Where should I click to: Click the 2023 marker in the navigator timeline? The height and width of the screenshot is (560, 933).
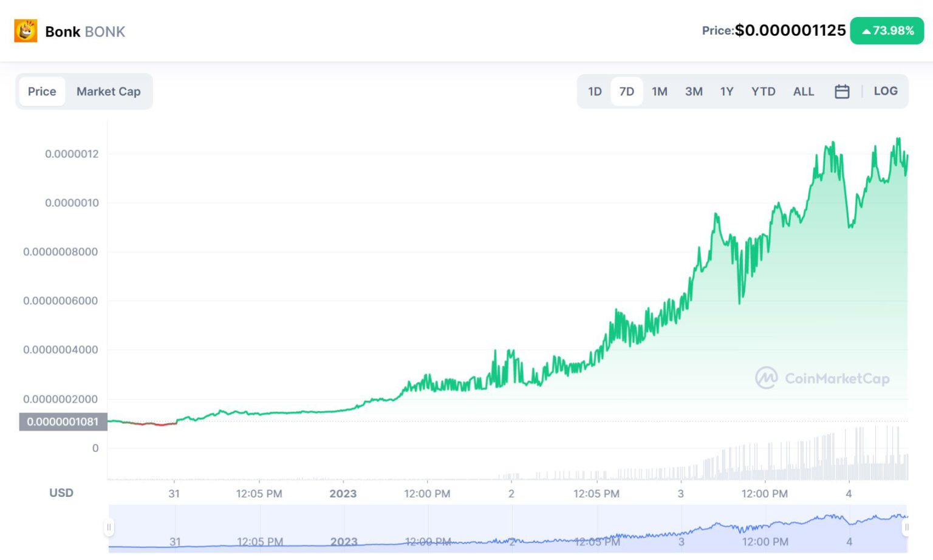pyautogui.click(x=344, y=542)
